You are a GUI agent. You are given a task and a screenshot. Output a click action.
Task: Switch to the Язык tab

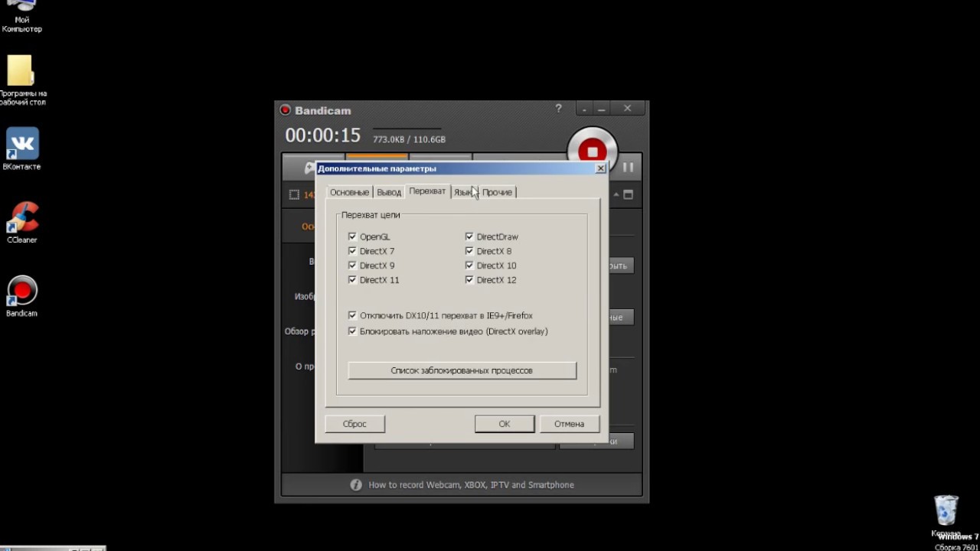(x=464, y=192)
